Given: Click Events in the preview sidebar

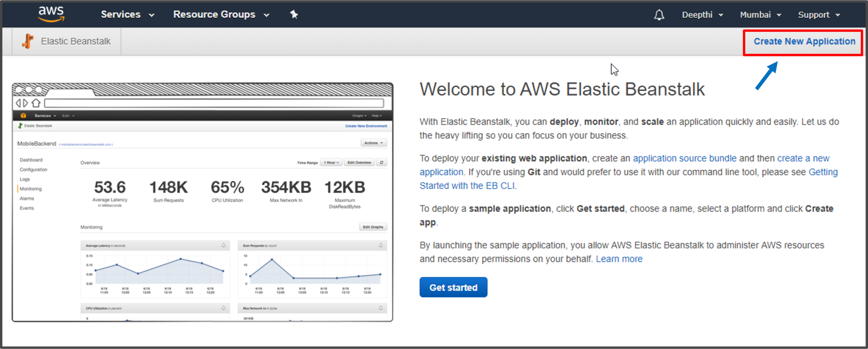Looking at the screenshot, I should [x=27, y=208].
